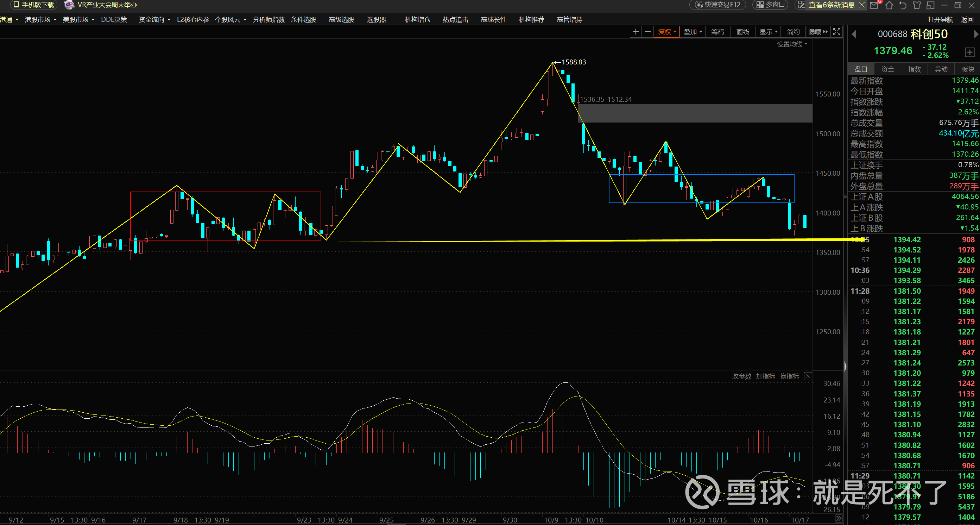Enter fullscreen chart mode icon

(x=836, y=32)
